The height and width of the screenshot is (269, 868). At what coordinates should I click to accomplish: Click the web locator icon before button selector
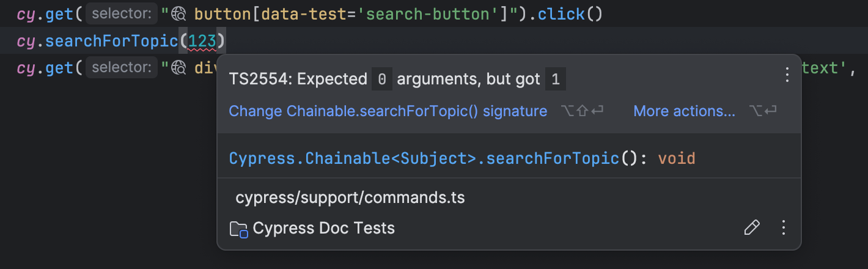(x=178, y=14)
